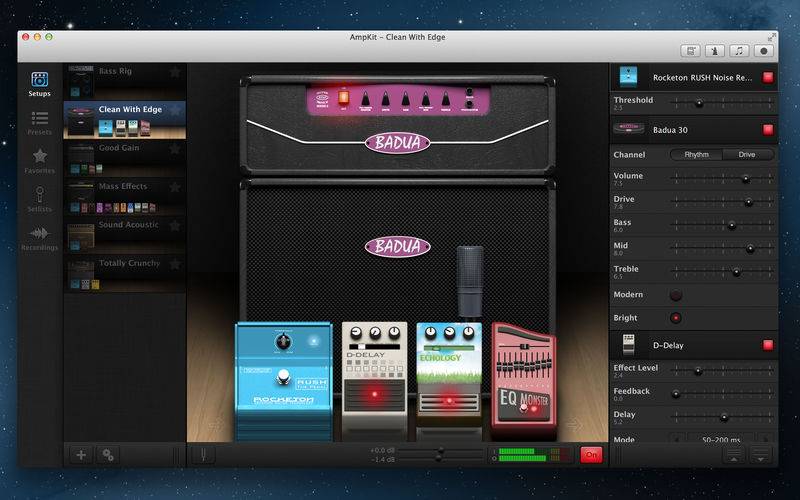800x500 pixels.
Task: Open the music note backing track button
Action: [x=739, y=51]
